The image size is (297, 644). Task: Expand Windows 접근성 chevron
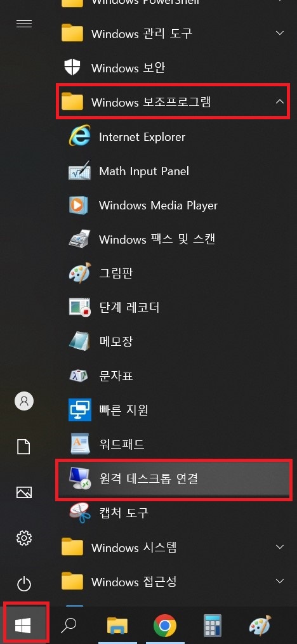coord(280,581)
